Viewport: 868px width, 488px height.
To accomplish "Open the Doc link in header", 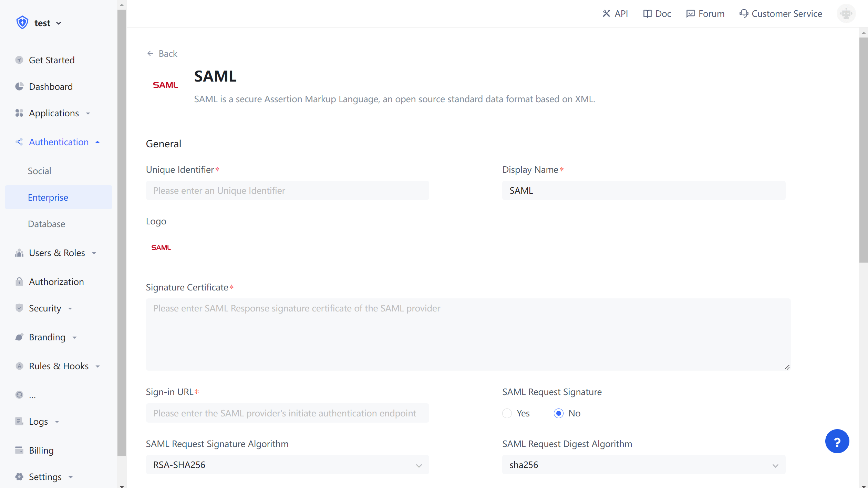I will (x=657, y=14).
